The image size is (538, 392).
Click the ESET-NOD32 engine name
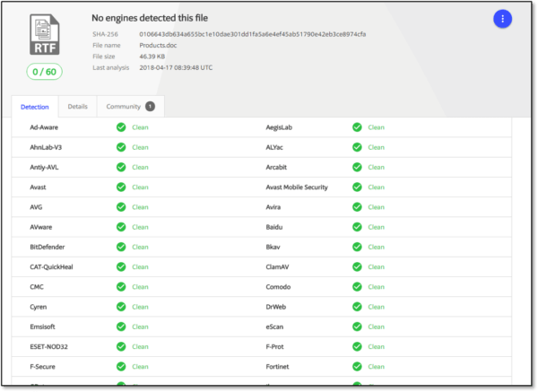pos(48,346)
